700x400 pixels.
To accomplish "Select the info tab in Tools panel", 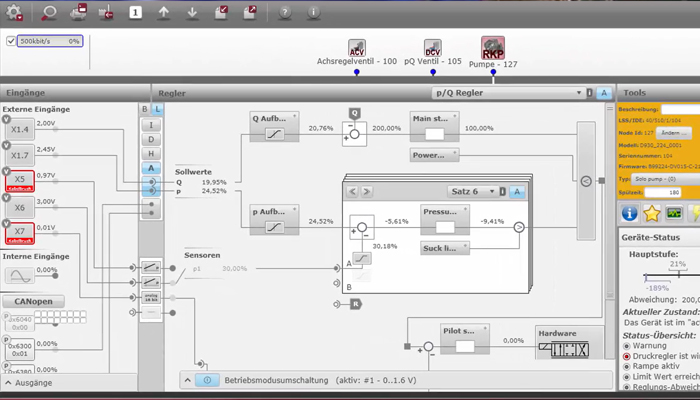I will click(x=630, y=213).
